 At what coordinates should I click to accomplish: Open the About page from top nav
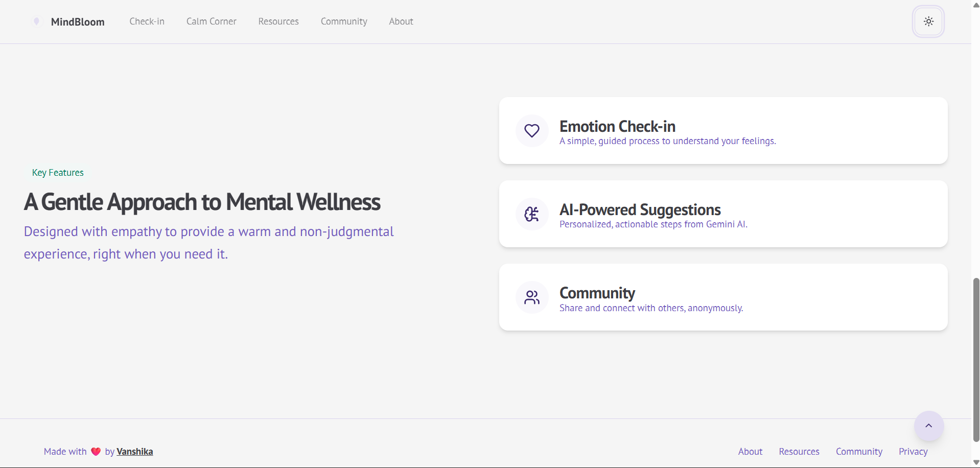point(401,21)
